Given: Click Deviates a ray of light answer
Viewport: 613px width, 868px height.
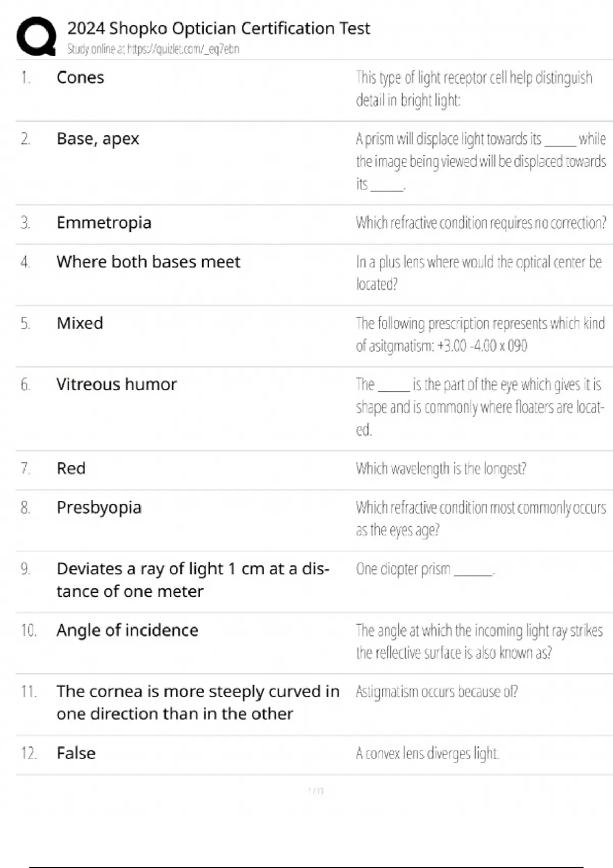Looking at the screenshot, I should click(x=193, y=580).
